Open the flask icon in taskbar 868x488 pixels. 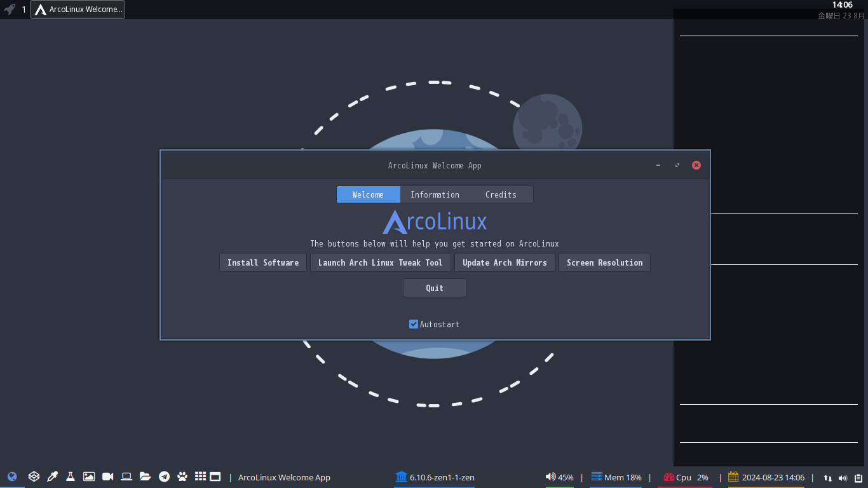[x=71, y=477]
